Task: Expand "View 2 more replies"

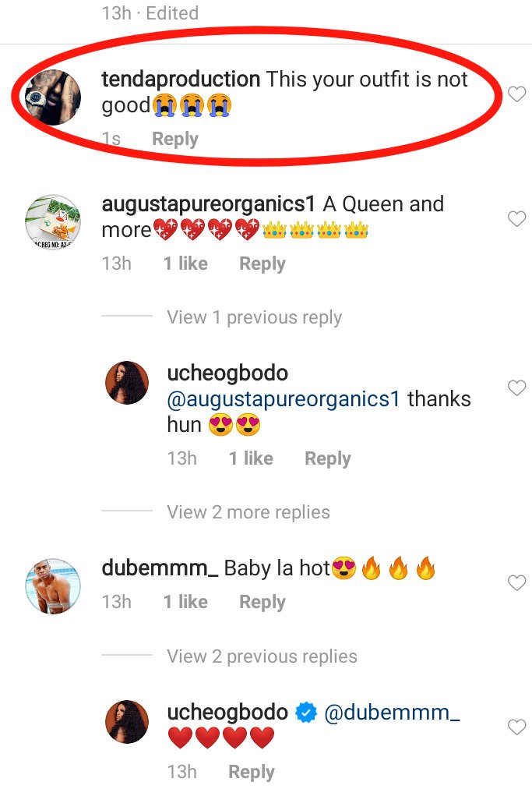Action: click(x=248, y=512)
